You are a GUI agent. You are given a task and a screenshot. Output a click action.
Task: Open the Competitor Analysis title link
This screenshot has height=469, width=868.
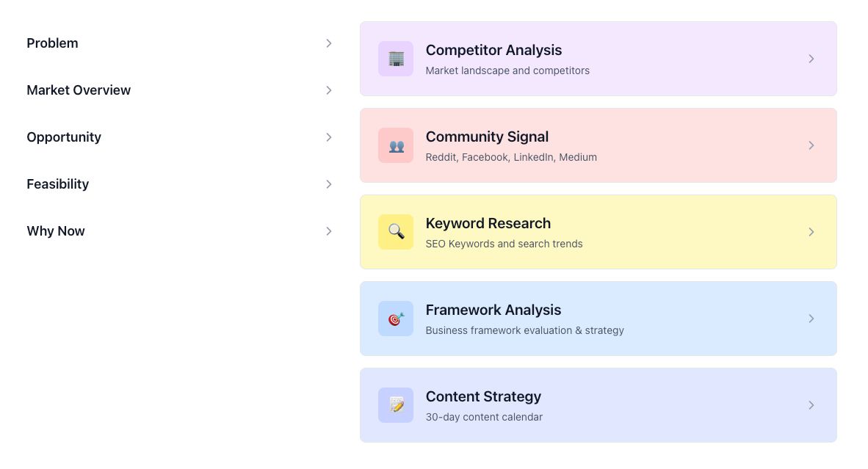pyautogui.click(x=493, y=51)
